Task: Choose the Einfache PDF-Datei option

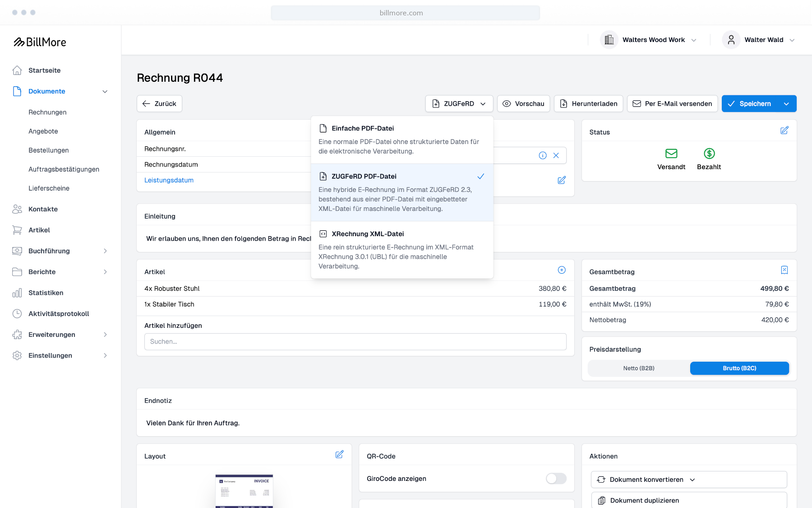Action: pyautogui.click(x=402, y=140)
